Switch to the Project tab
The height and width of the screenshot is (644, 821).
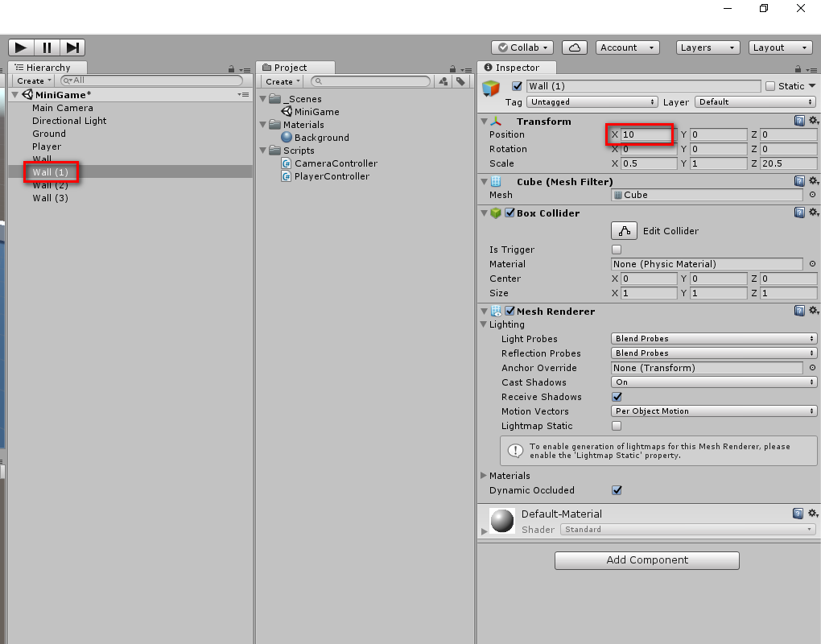(295, 68)
